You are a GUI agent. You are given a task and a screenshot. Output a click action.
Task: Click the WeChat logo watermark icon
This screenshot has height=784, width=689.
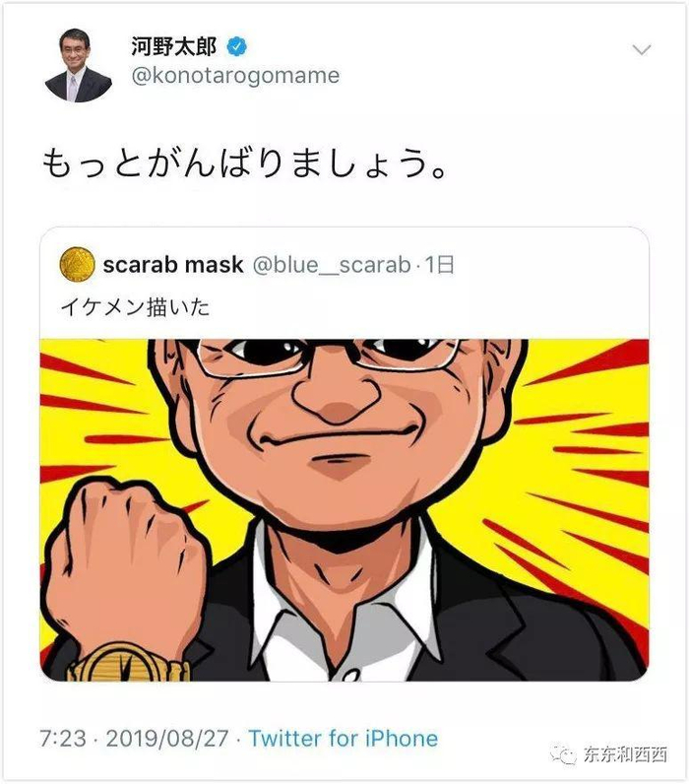point(564,755)
